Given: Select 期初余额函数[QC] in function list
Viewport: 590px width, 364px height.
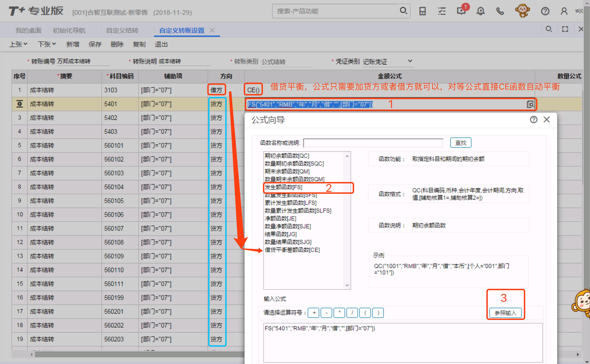Looking at the screenshot, I should (287, 156).
